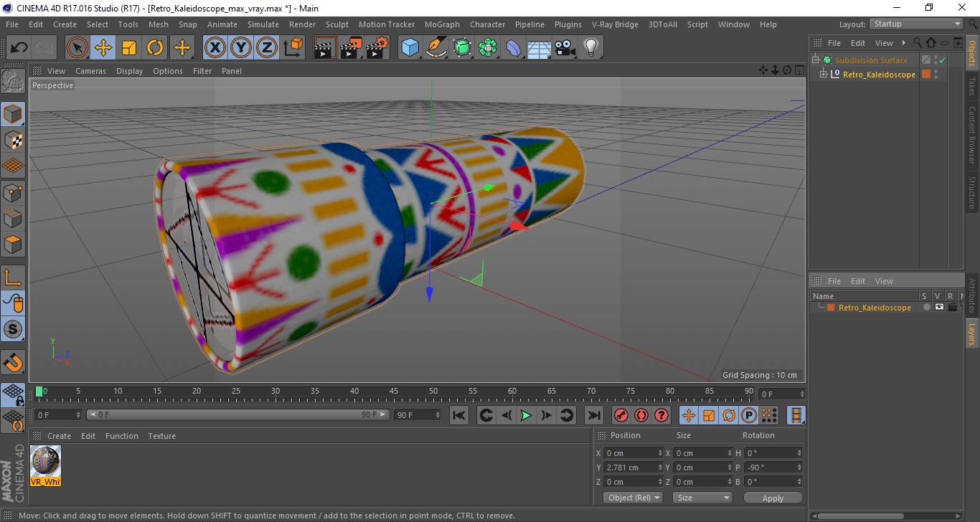Go to end of animation
Screen dimensions: 980x522
pyautogui.click(x=593, y=415)
